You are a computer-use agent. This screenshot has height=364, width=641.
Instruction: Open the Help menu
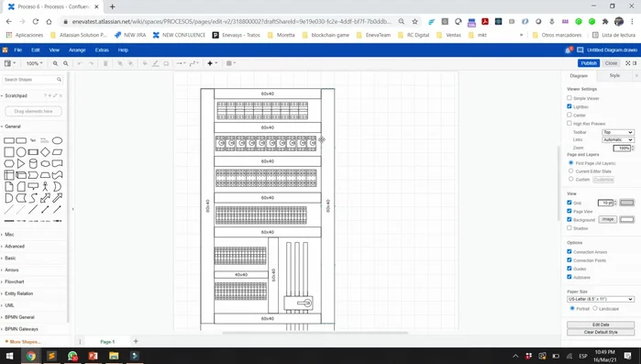click(123, 50)
